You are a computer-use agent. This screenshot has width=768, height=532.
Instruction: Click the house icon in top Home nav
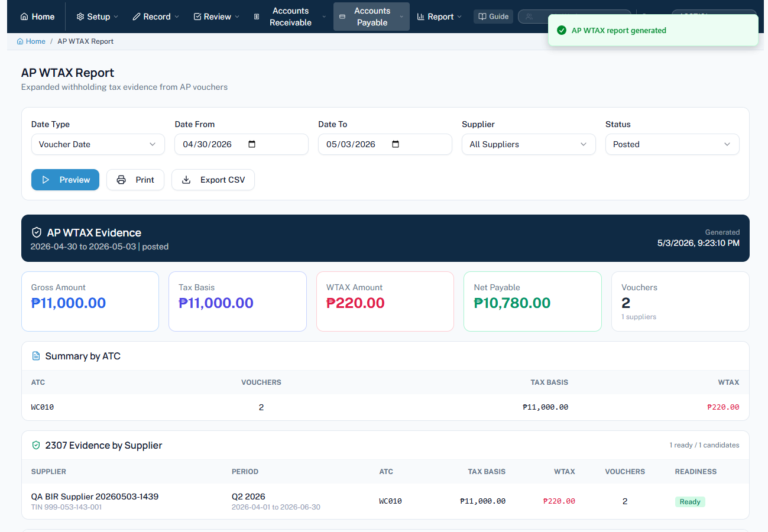pos(24,17)
